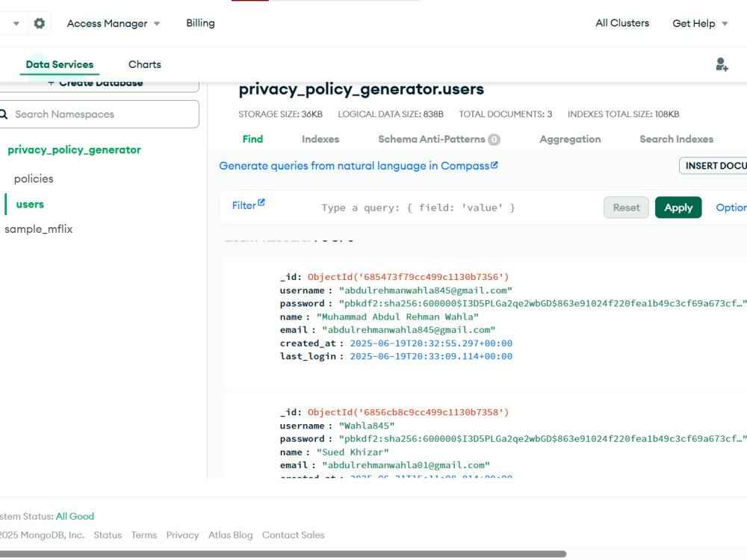Expand sample_mflix database
Viewport: 747px width, 560px height.
(39, 229)
